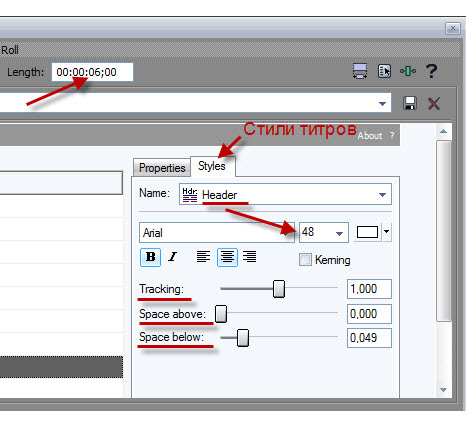Align text to the right
This screenshot has width=466, height=428.
click(249, 257)
